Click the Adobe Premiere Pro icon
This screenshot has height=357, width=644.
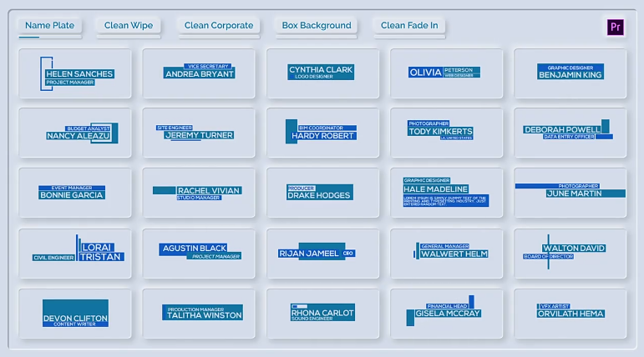616,27
